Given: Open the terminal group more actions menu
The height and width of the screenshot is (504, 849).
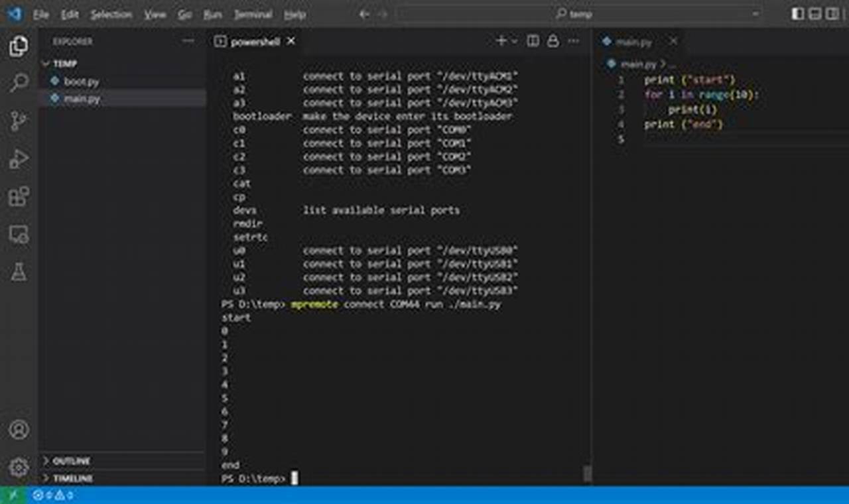Looking at the screenshot, I should click(x=573, y=41).
